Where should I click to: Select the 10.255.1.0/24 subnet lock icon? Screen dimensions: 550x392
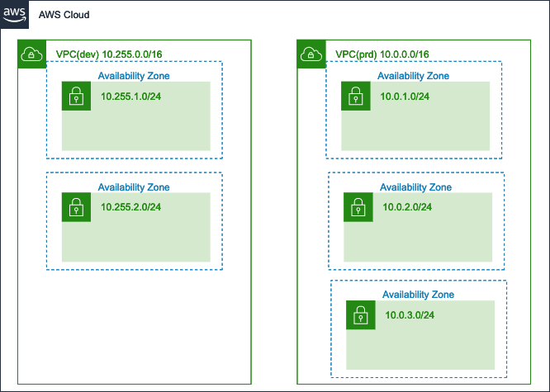(76, 97)
